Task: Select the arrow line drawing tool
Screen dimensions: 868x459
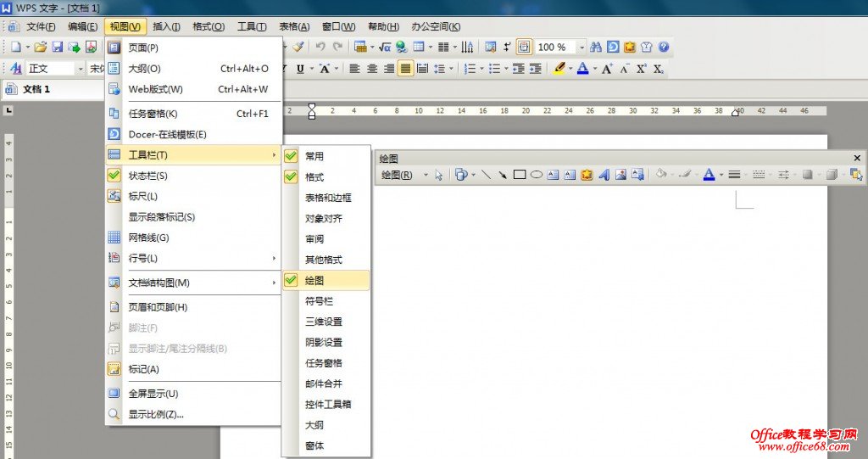Action: (x=503, y=175)
